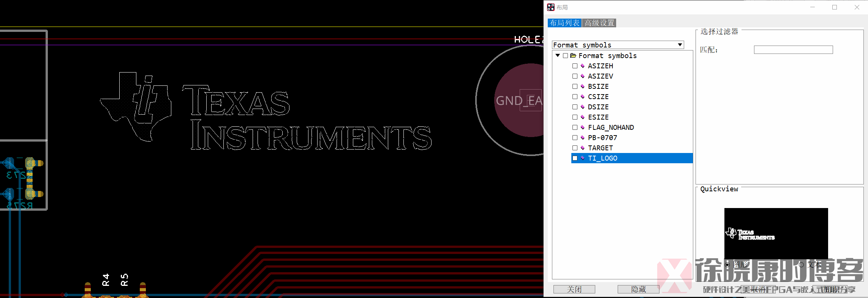
Task: Click the 帮助 button
Action: [x=830, y=289]
